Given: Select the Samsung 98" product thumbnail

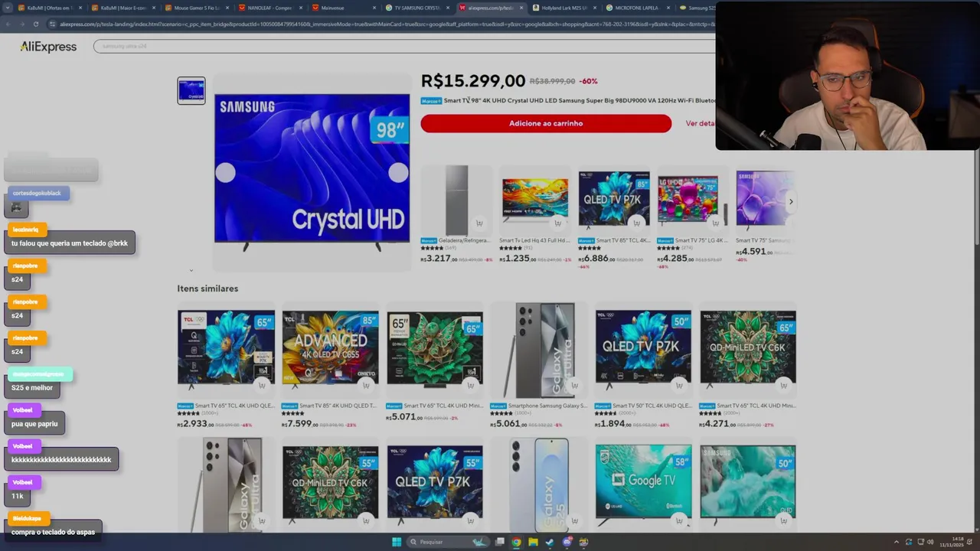Looking at the screenshot, I should (191, 90).
